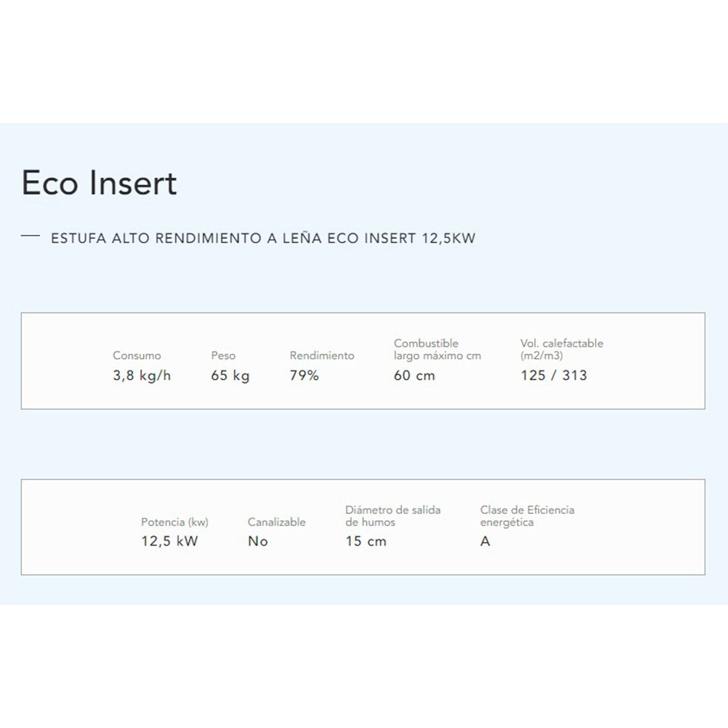Select the A energy class value
Viewport: 728px width, 728px height.
485,541
